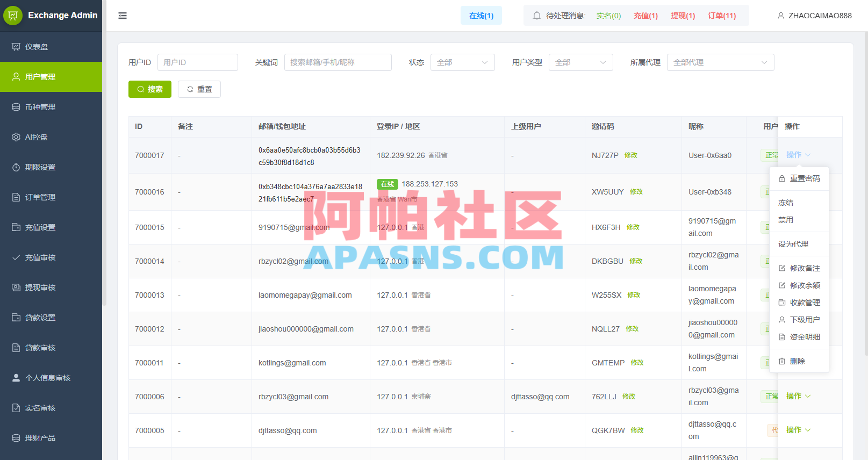Click the 在线 tag on row 7000016
Image resolution: width=868 pixels, height=460 pixels.
(388, 184)
